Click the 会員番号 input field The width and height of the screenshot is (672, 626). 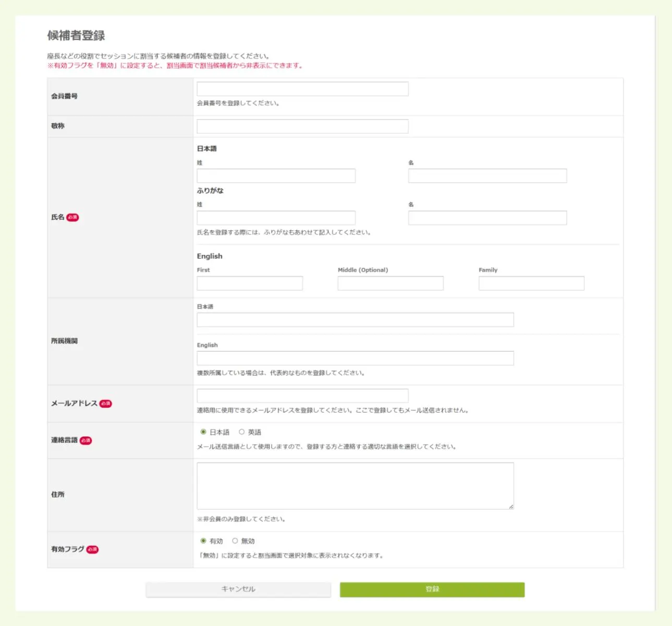tap(302, 89)
